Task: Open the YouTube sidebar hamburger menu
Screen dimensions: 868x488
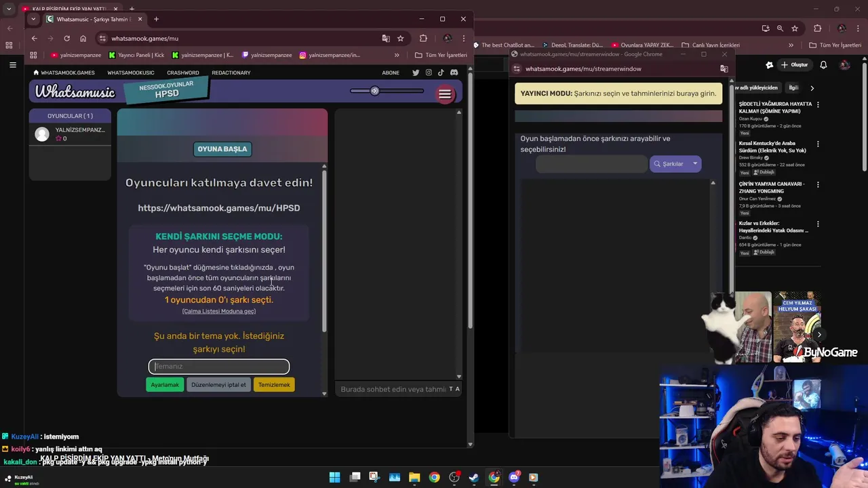Action: pos(13,65)
